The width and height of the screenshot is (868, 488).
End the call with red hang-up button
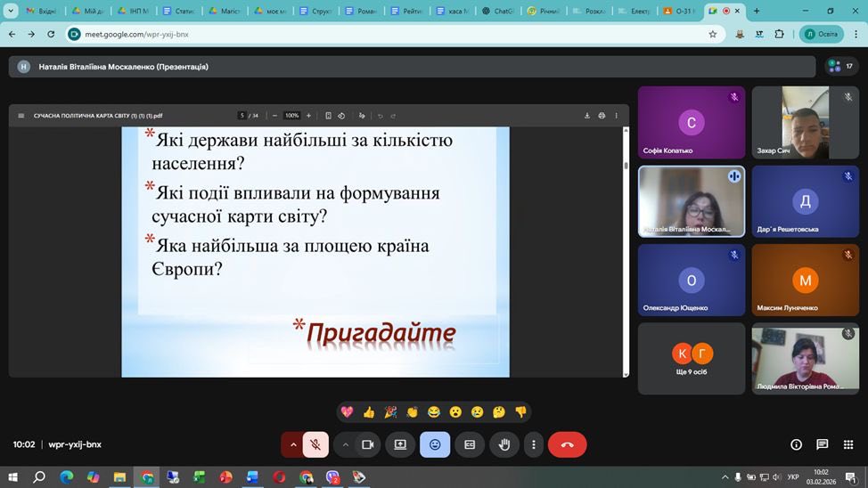coord(568,444)
